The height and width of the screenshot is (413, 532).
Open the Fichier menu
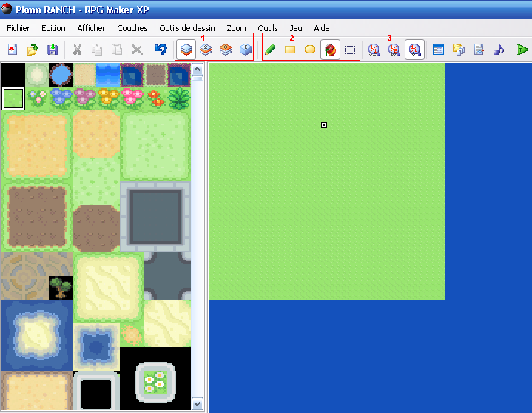[18, 28]
